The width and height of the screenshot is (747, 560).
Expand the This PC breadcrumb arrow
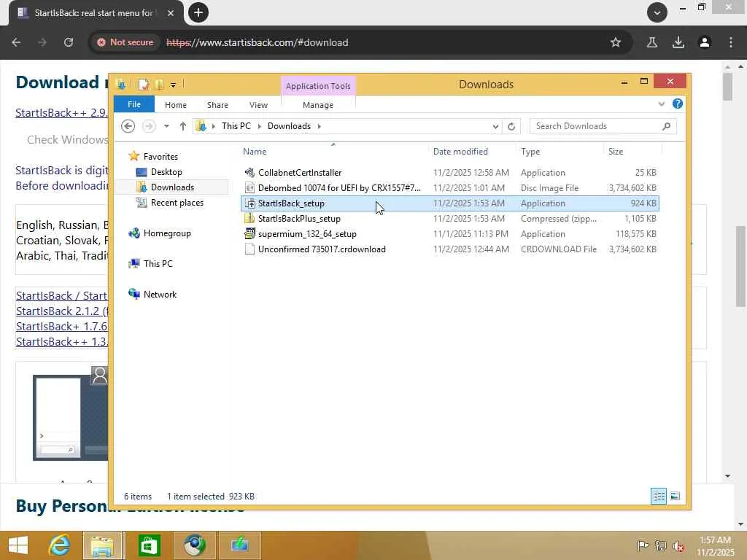coord(259,126)
